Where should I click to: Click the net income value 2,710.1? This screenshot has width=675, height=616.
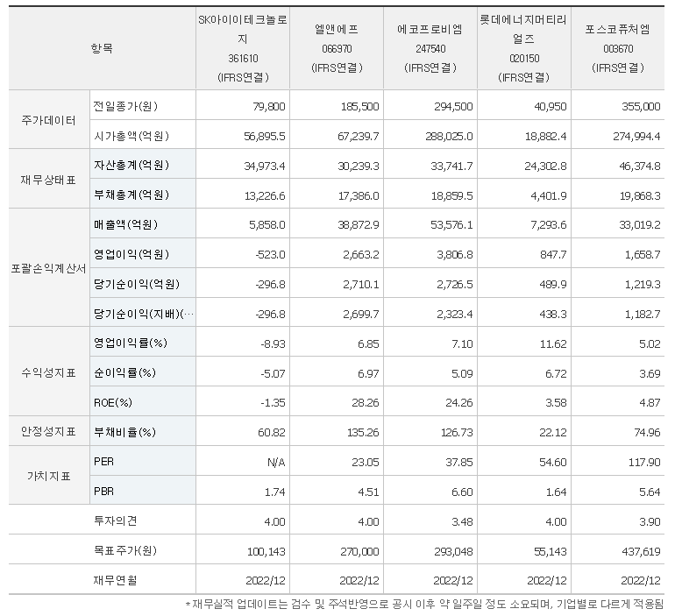(361, 285)
